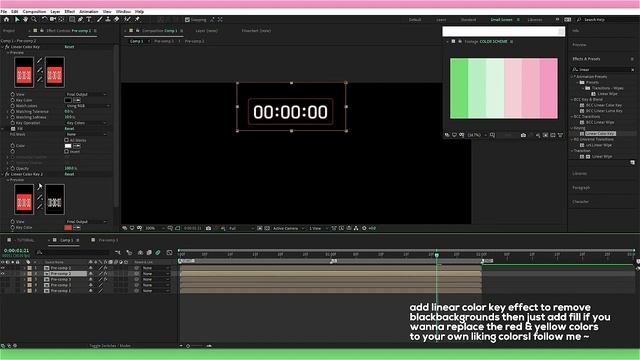Select the Rotation tool
Screen dimensions: 640x360
(44, 19)
